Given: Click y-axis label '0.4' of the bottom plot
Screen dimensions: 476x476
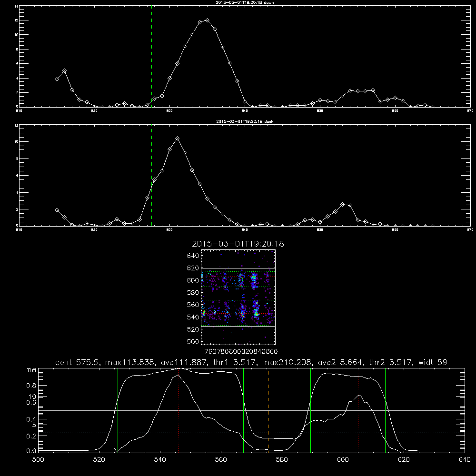Looking at the screenshot, I should [x=31, y=419].
